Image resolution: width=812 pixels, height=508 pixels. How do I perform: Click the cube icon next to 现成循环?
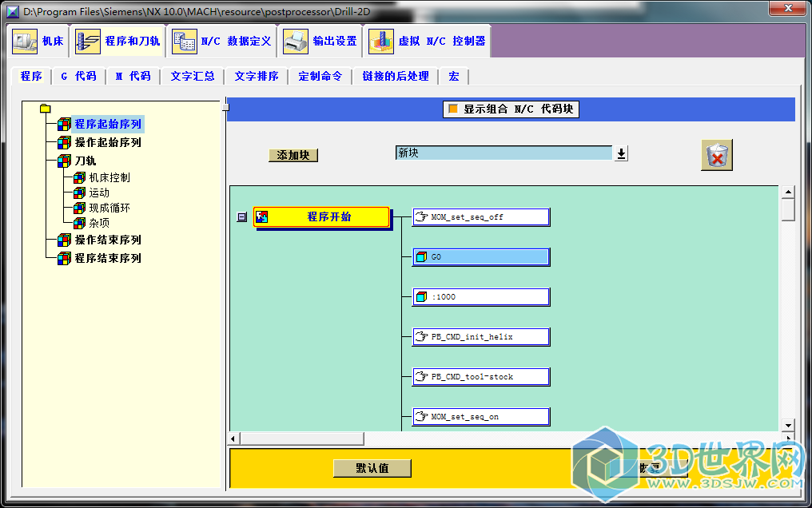click(x=79, y=208)
